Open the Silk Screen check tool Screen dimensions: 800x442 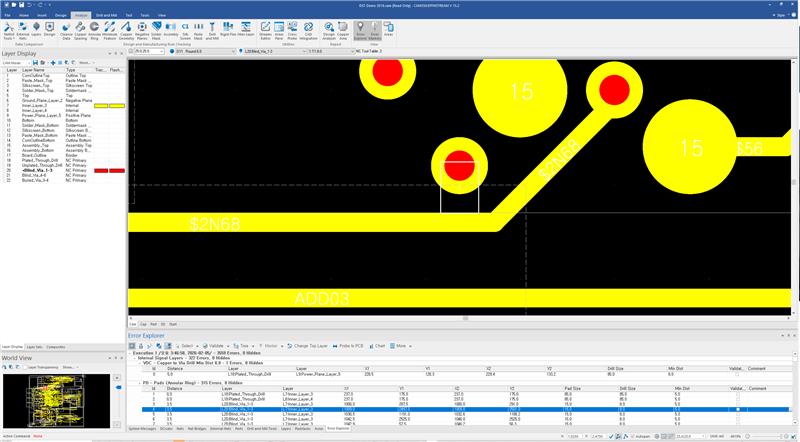pyautogui.click(x=185, y=31)
